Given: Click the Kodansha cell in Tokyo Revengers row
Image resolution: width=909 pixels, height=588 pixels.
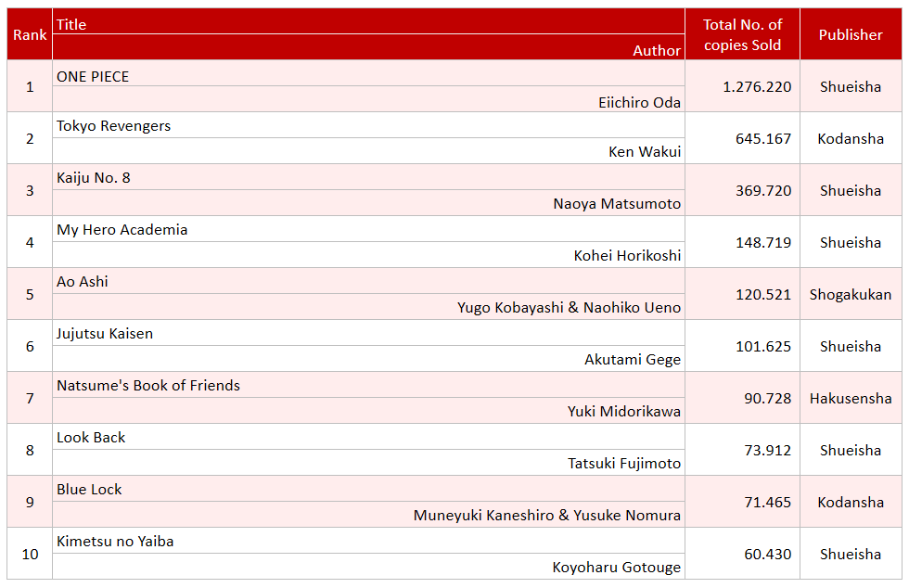Looking at the screenshot, I should [x=851, y=138].
